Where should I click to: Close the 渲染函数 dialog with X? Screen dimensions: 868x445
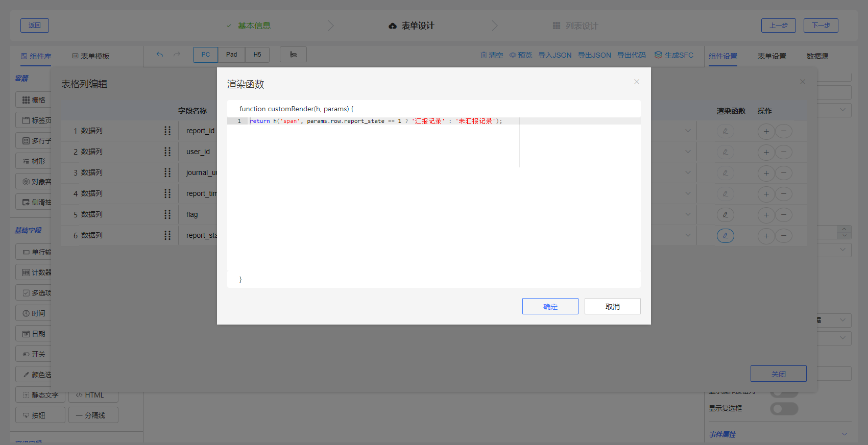click(637, 82)
